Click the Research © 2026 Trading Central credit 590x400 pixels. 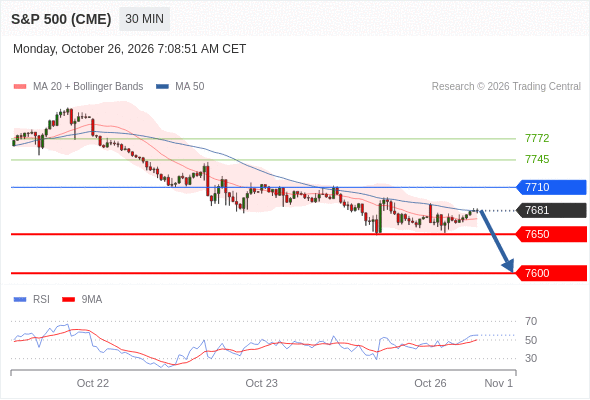[506, 87]
